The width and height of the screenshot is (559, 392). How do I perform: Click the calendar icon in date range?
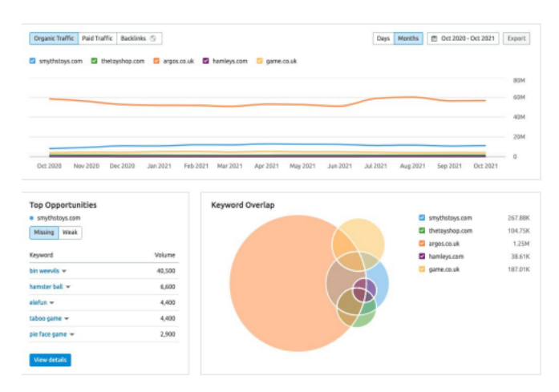[x=434, y=38]
